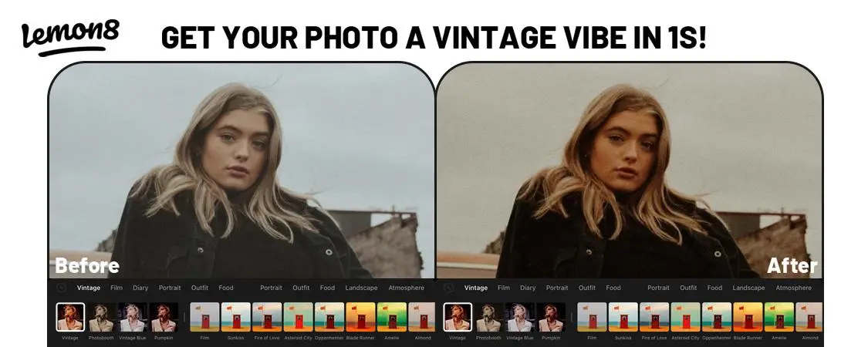Apply Blade Runner filter in Before panel
This screenshot has height=347, width=868.
360,317
